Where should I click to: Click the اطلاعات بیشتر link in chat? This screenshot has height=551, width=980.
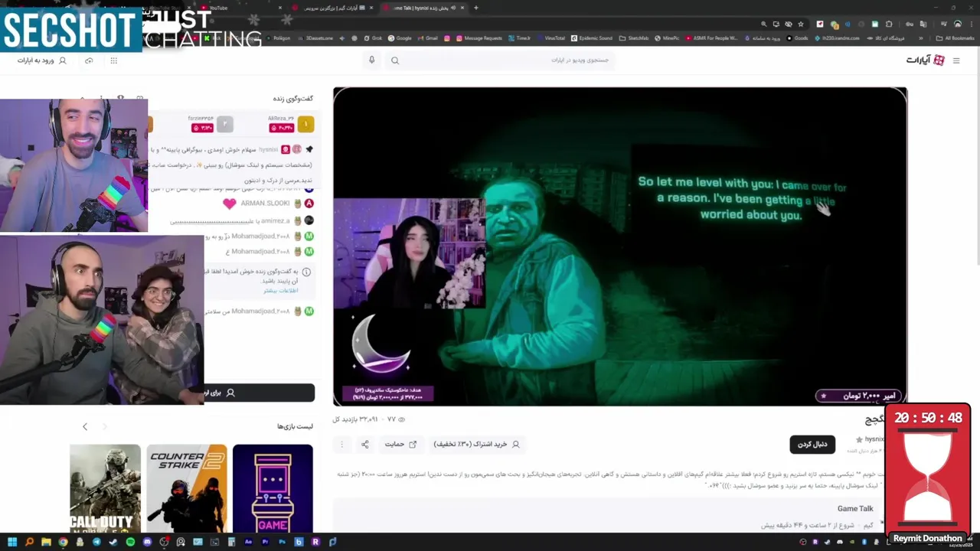coord(281,291)
